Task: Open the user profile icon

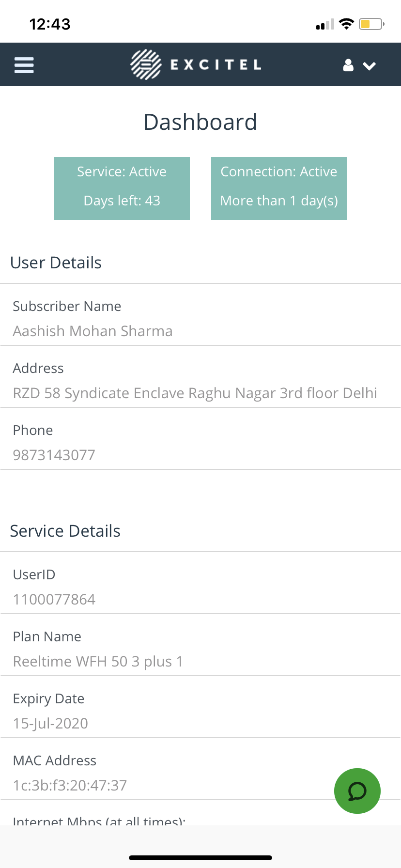Action: (348, 65)
